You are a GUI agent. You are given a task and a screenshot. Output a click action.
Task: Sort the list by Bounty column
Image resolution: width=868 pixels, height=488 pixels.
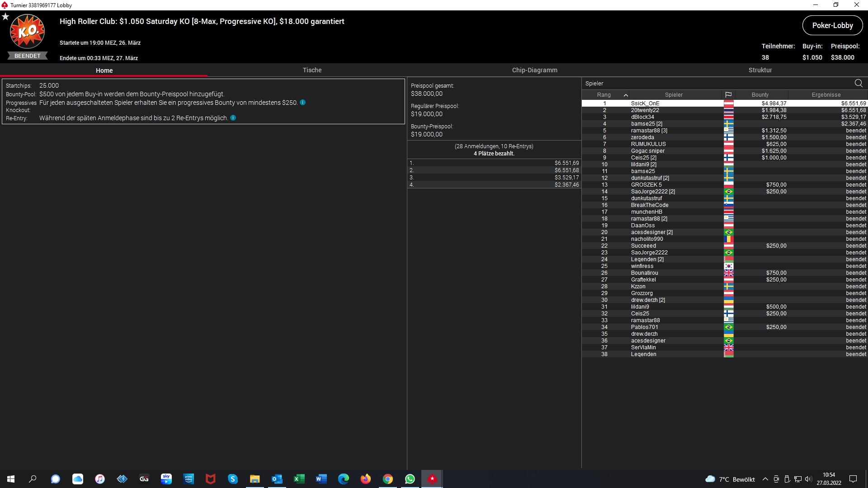pos(760,95)
